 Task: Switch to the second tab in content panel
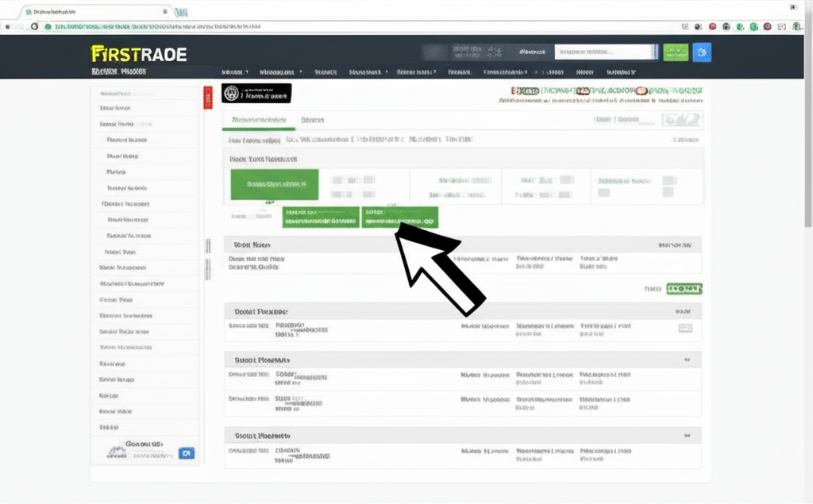[x=312, y=120]
